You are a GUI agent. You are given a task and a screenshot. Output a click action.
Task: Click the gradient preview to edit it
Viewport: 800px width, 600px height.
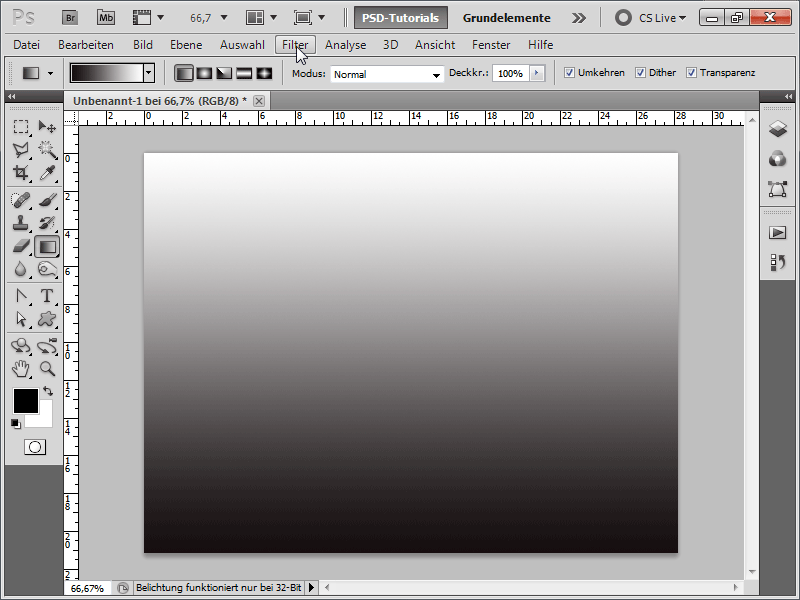(x=107, y=73)
